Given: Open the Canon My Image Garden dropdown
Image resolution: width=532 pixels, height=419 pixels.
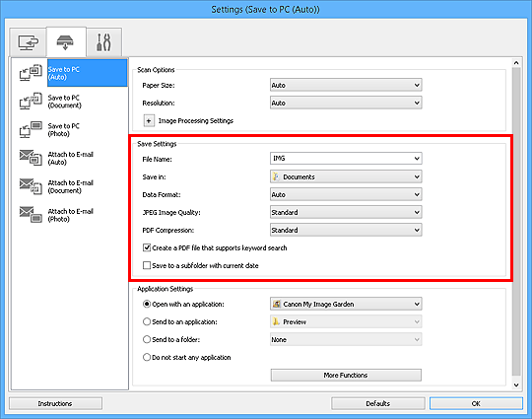Looking at the screenshot, I should point(346,304).
